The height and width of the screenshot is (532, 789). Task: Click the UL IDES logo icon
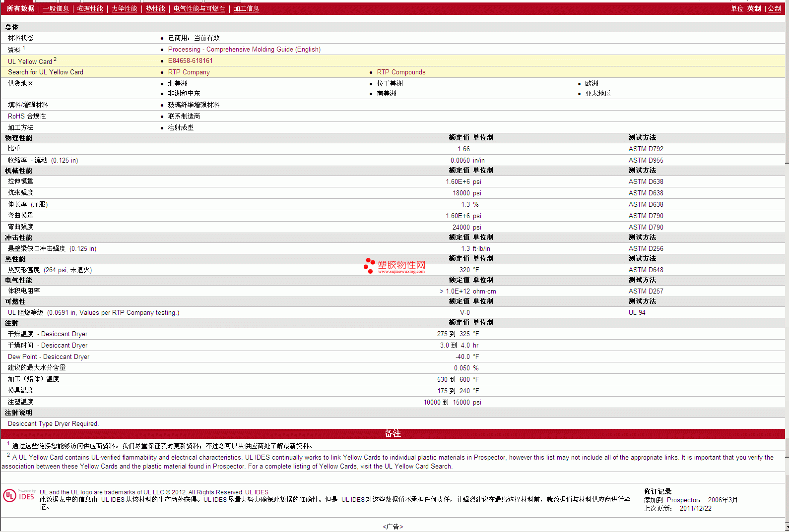(19, 496)
